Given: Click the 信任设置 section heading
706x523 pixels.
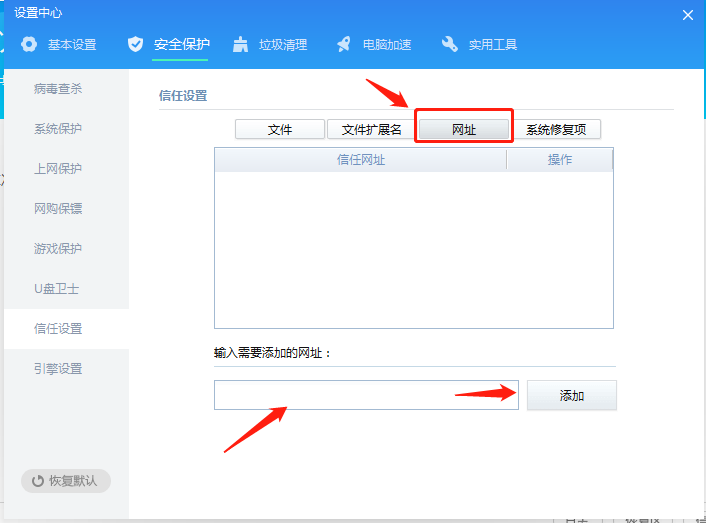Looking at the screenshot, I should tap(183, 96).
